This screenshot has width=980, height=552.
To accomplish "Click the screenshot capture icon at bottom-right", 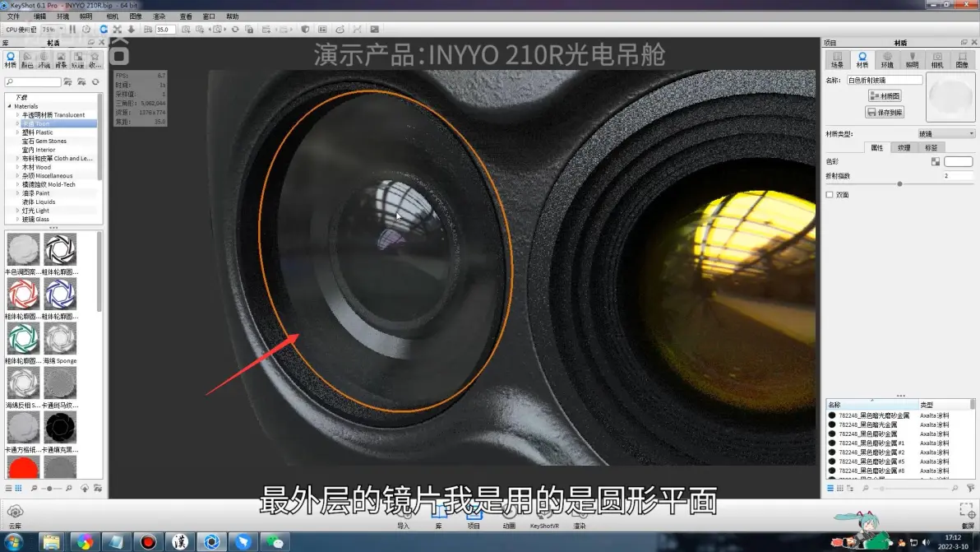I will coord(967,514).
